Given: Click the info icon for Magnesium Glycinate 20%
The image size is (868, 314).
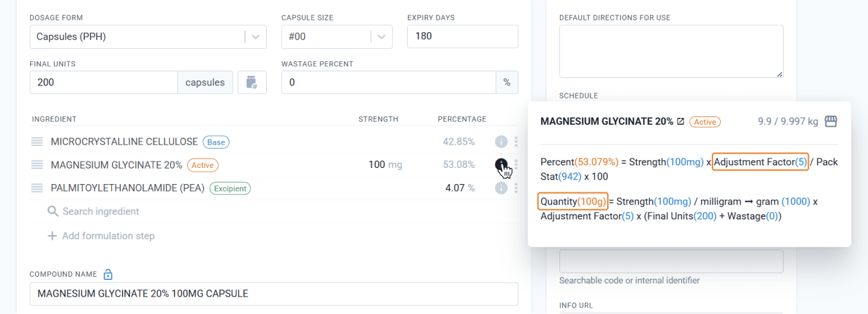Looking at the screenshot, I should point(502,165).
